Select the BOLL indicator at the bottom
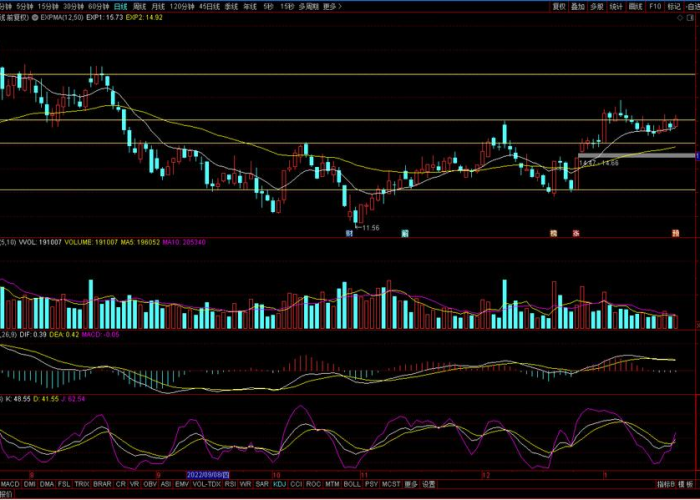The width and height of the screenshot is (700, 500). [351, 484]
